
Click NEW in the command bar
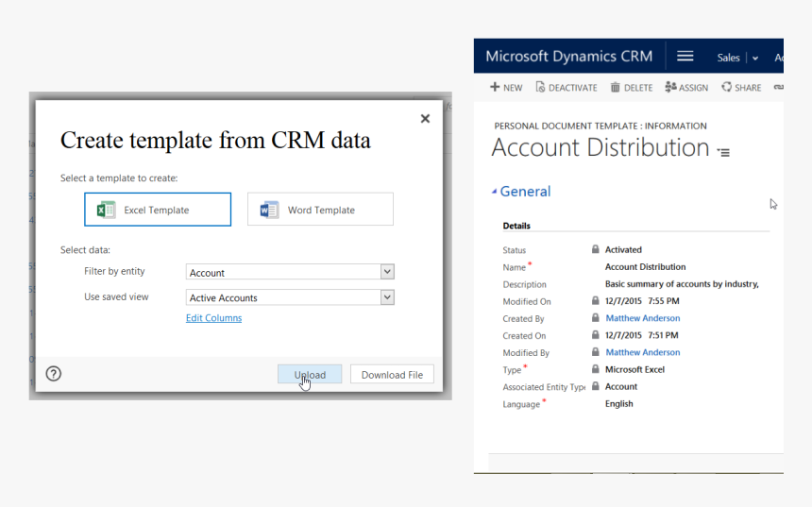click(506, 88)
